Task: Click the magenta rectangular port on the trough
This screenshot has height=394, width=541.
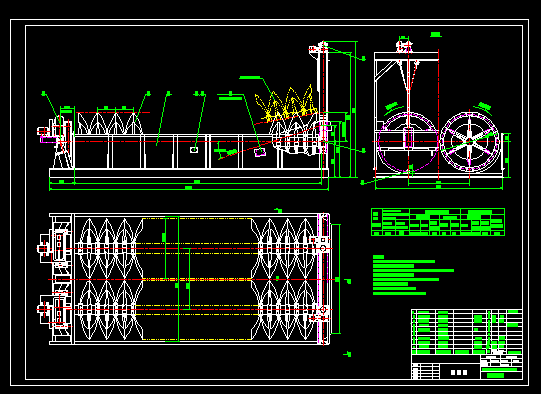Action: click(x=260, y=151)
